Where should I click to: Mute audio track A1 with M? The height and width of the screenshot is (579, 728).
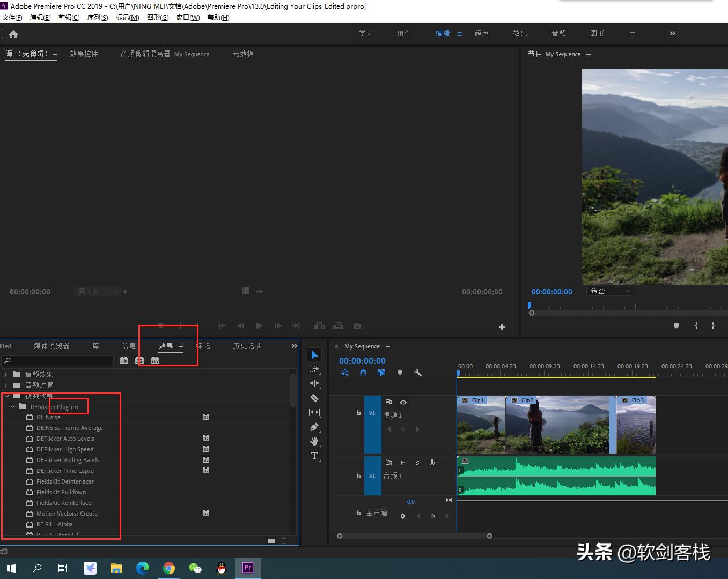coord(403,463)
